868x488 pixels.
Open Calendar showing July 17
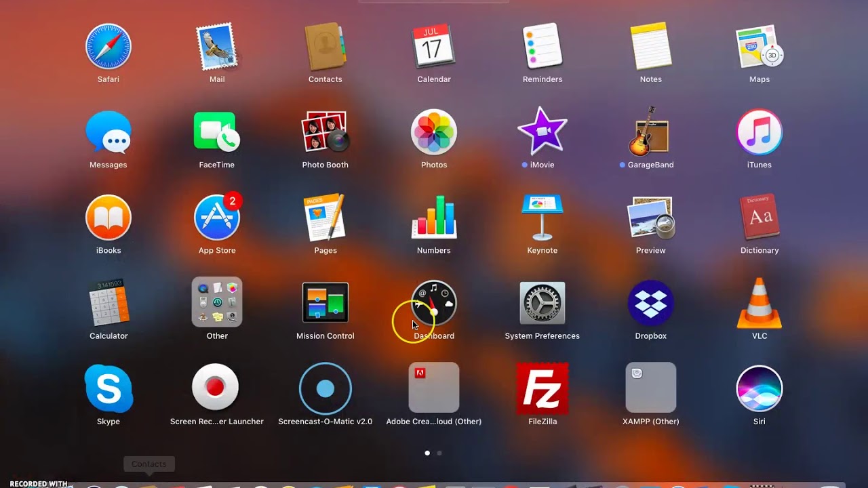[434, 47]
